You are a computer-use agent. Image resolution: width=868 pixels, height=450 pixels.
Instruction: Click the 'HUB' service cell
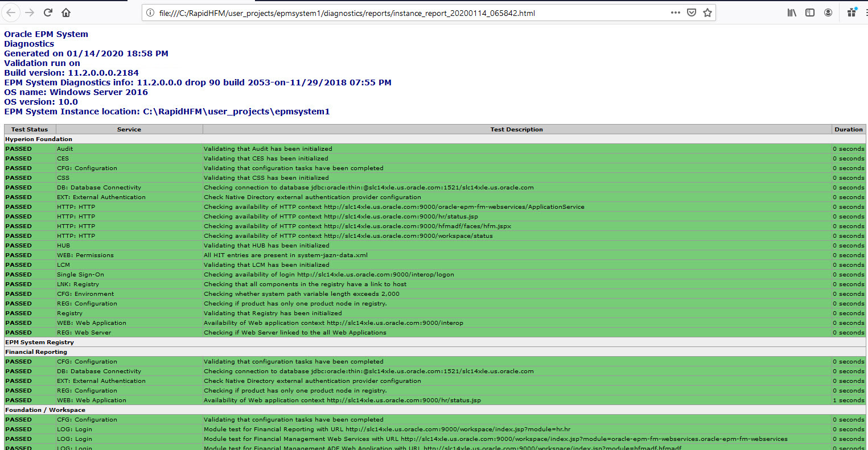[129, 245]
